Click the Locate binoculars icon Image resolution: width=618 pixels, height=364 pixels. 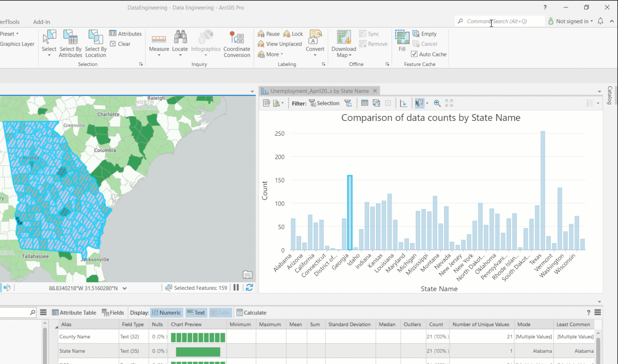(x=180, y=38)
